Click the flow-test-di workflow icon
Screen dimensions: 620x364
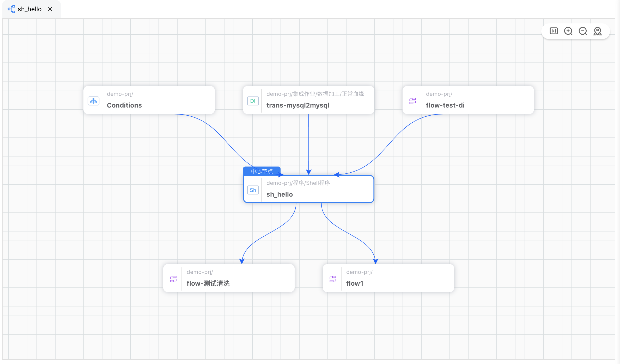coord(412,101)
